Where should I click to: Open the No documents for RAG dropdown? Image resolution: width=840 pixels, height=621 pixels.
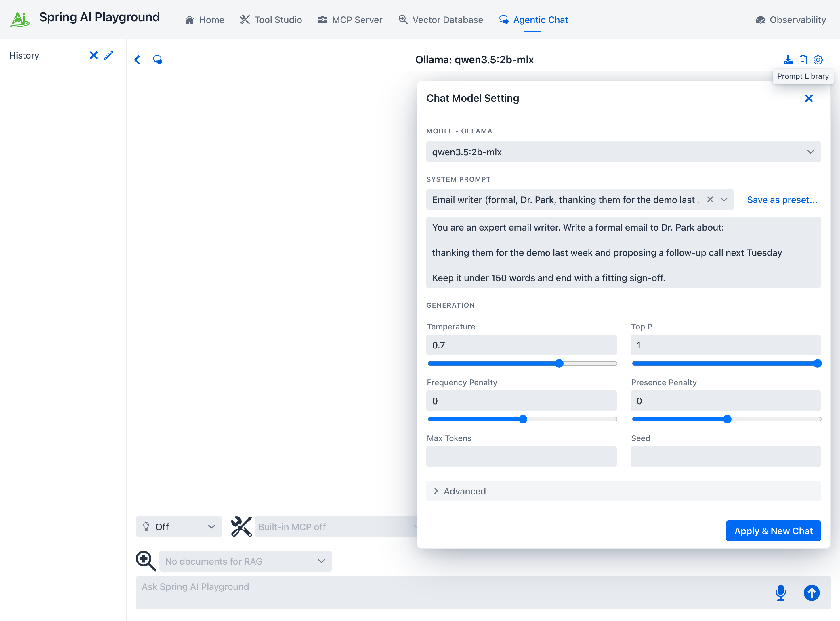point(245,561)
